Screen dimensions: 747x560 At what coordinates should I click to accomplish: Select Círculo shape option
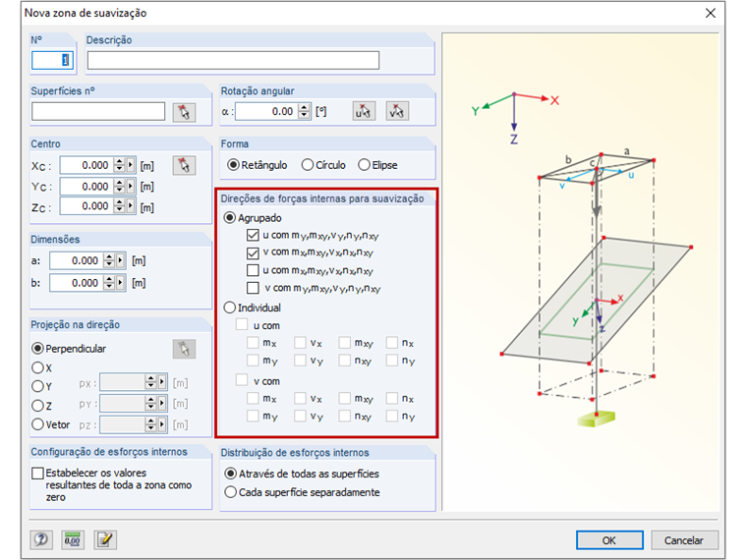coord(324,165)
